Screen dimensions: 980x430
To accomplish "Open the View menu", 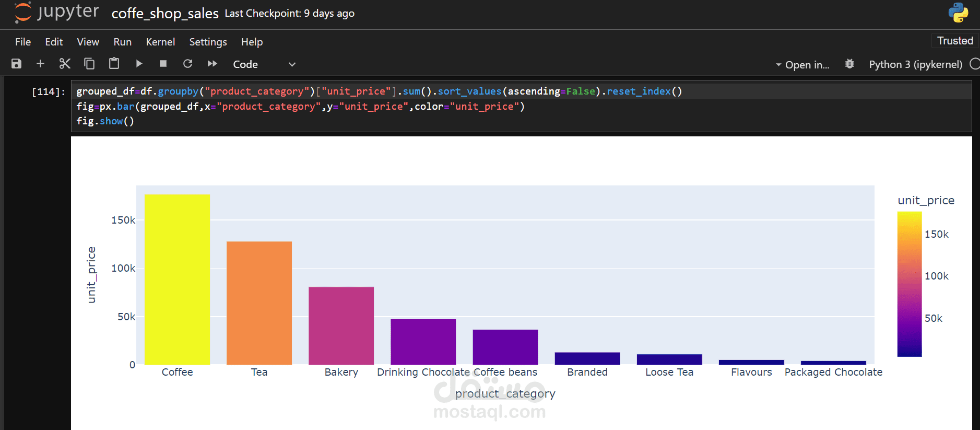I will pos(88,42).
